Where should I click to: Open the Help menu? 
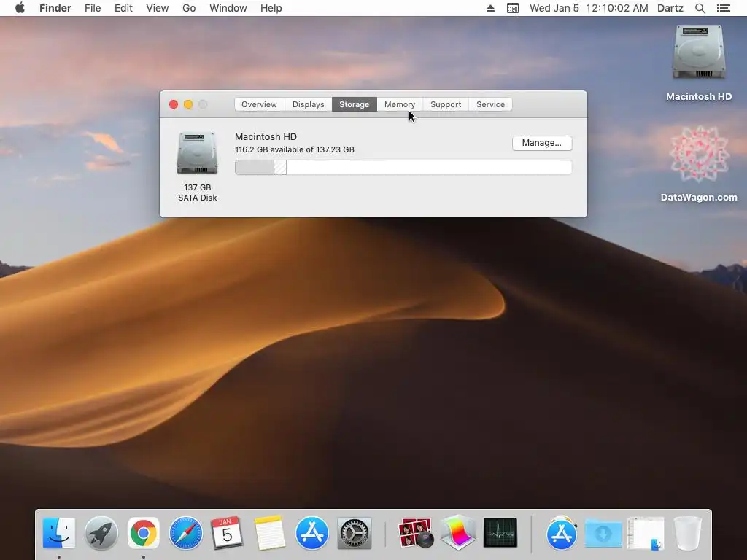coord(271,8)
